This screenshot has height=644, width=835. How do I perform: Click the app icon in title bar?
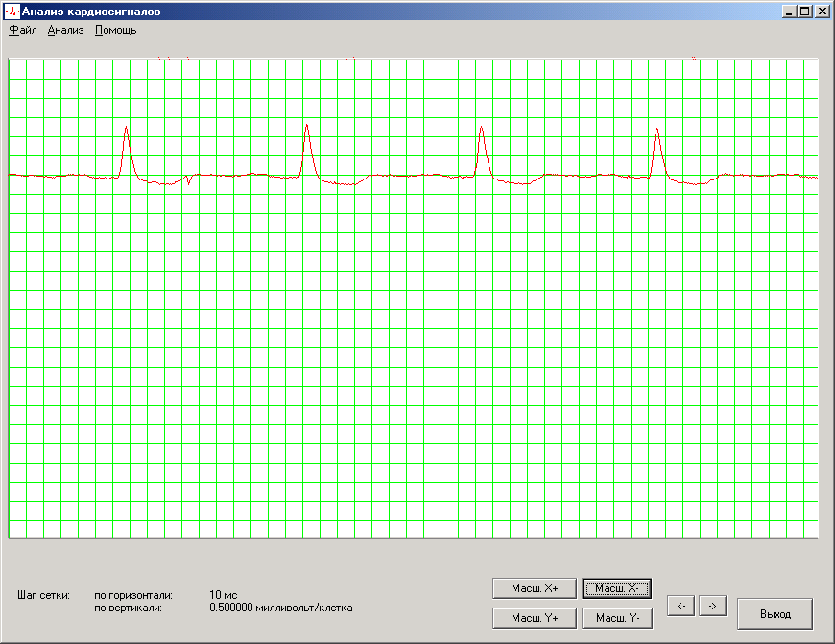(x=12, y=12)
